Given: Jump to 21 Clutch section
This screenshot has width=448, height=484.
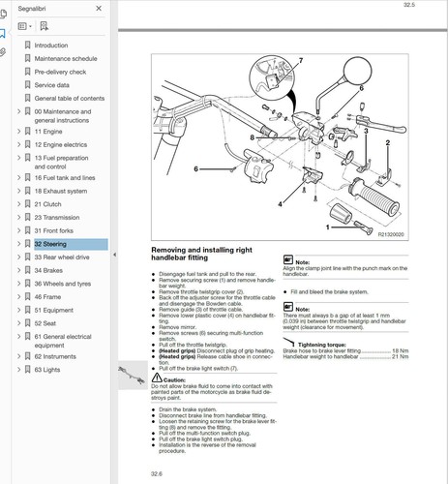Looking at the screenshot, I should 47,204.
